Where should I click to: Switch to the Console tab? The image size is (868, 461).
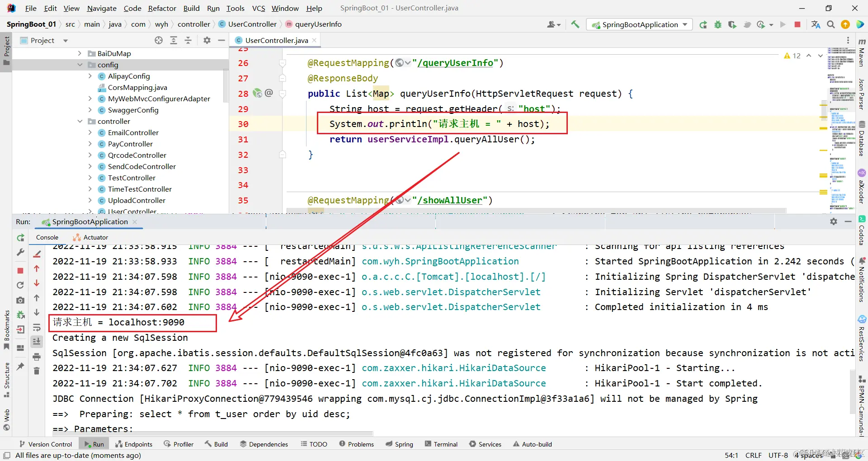[47, 237]
